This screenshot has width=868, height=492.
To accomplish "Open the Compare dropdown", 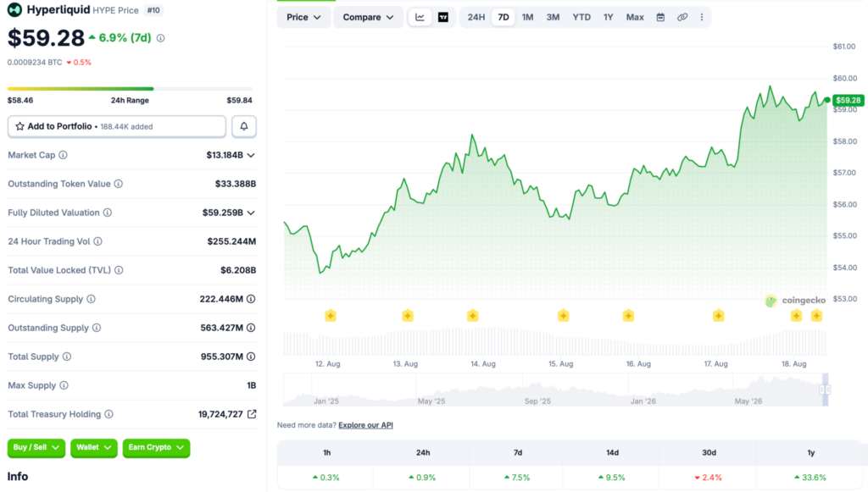I will tap(368, 17).
